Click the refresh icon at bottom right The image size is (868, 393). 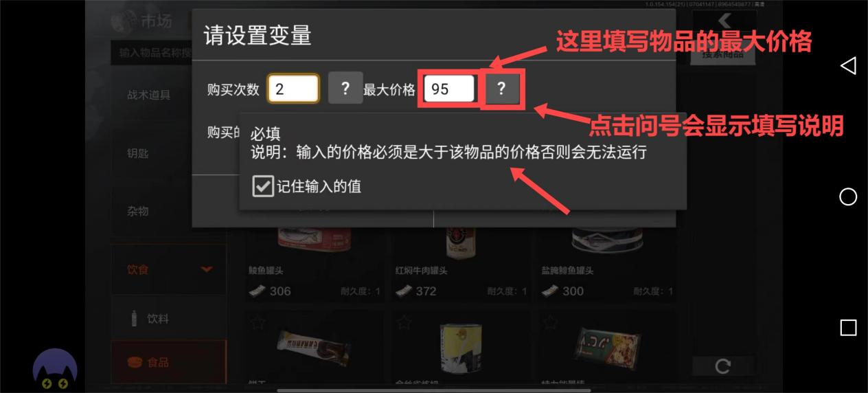click(x=722, y=366)
